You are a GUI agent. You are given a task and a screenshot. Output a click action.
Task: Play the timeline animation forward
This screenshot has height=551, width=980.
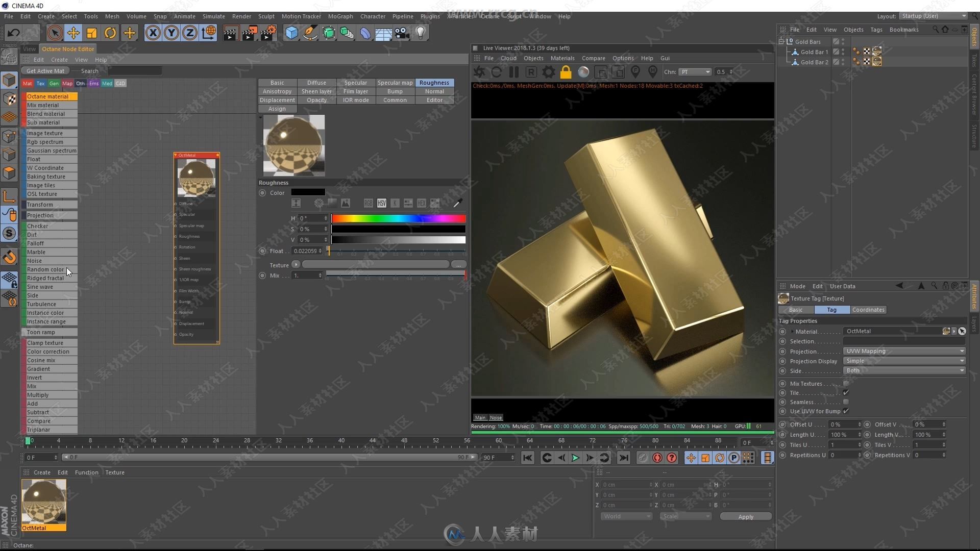575,458
